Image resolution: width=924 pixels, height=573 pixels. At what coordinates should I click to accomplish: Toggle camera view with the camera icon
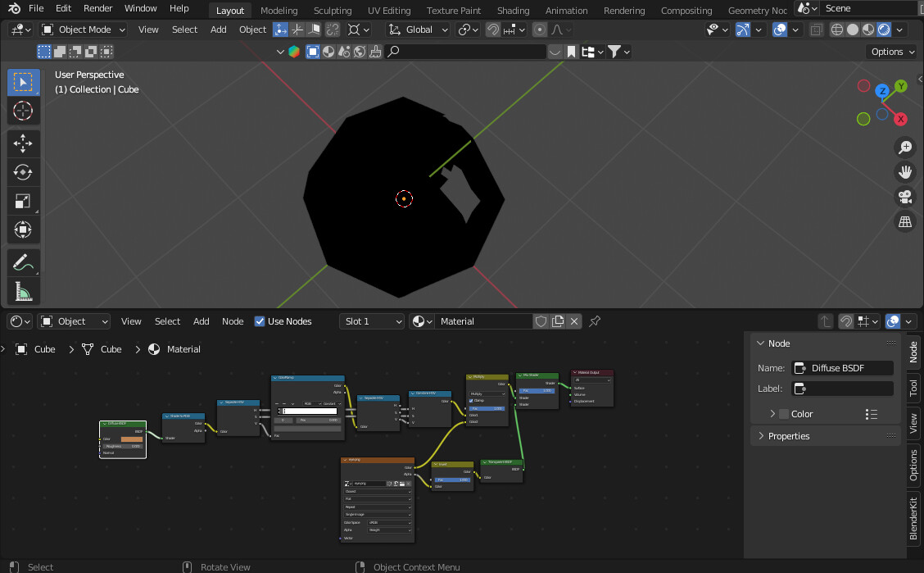tap(905, 197)
